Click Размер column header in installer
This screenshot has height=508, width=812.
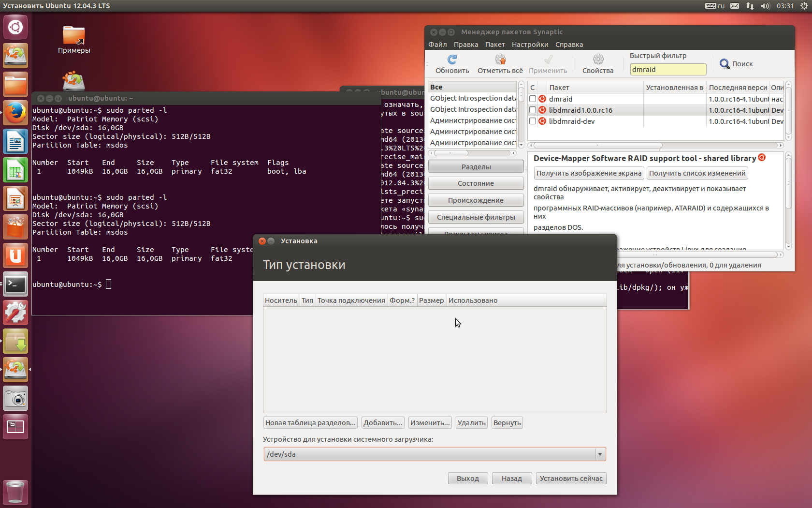coord(431,300)
